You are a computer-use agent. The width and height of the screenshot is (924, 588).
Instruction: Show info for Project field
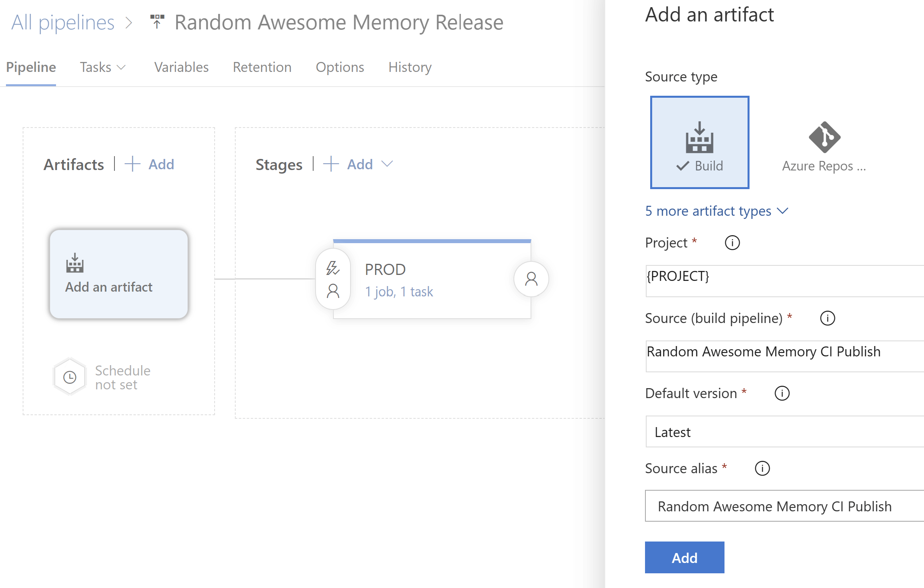[x=732, y=243]
